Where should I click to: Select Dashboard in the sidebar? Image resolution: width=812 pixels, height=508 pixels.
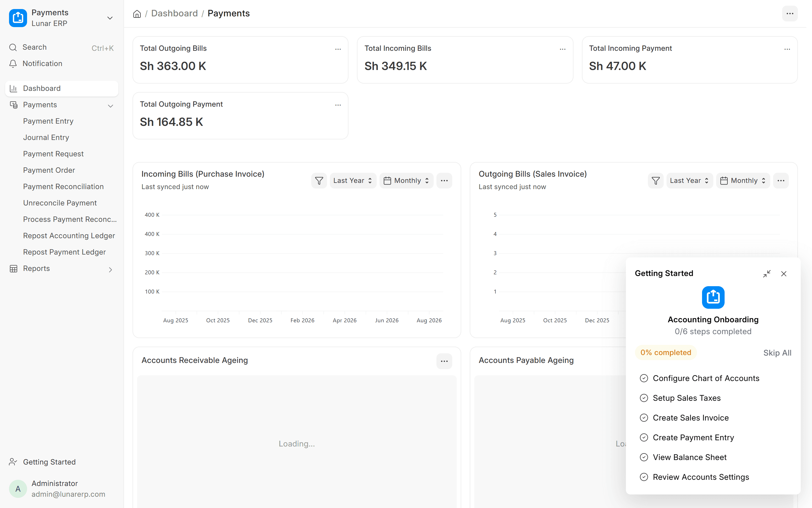click(x=62, y=88)
